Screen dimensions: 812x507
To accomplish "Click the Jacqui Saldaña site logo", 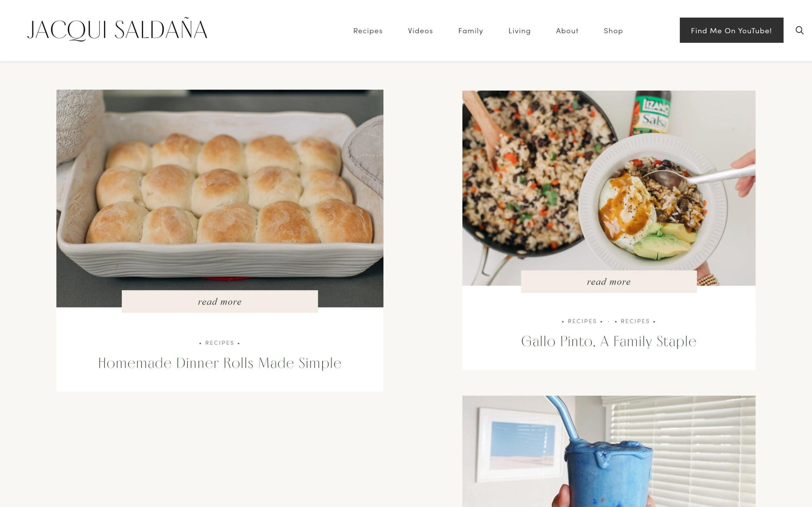I will click(117, 30).
